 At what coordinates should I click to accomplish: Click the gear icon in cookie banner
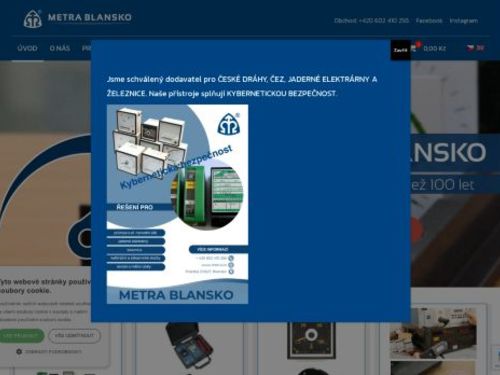click(x=19, y=351)
